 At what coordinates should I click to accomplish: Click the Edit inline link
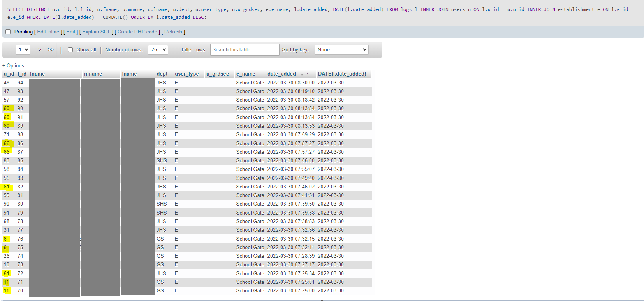tap(48, 32)
